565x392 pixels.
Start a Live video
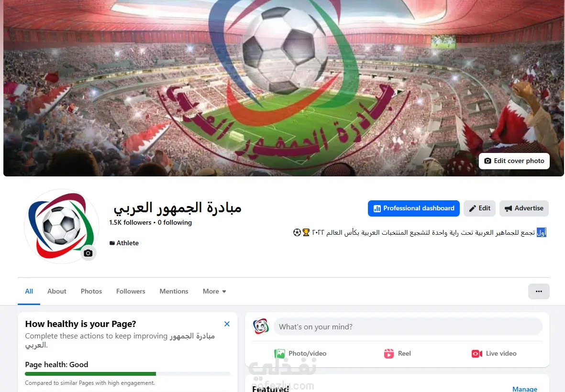pos(494,353)
